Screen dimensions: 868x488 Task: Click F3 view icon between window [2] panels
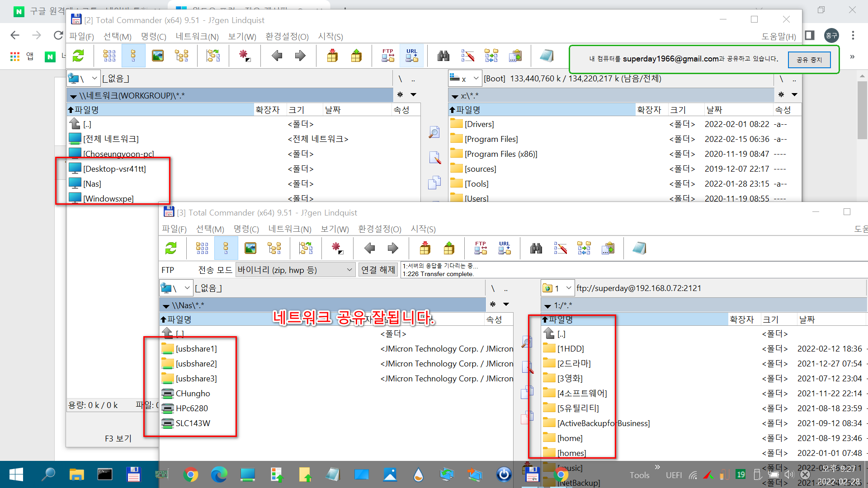pyautogui.click(x=434, y=132)
